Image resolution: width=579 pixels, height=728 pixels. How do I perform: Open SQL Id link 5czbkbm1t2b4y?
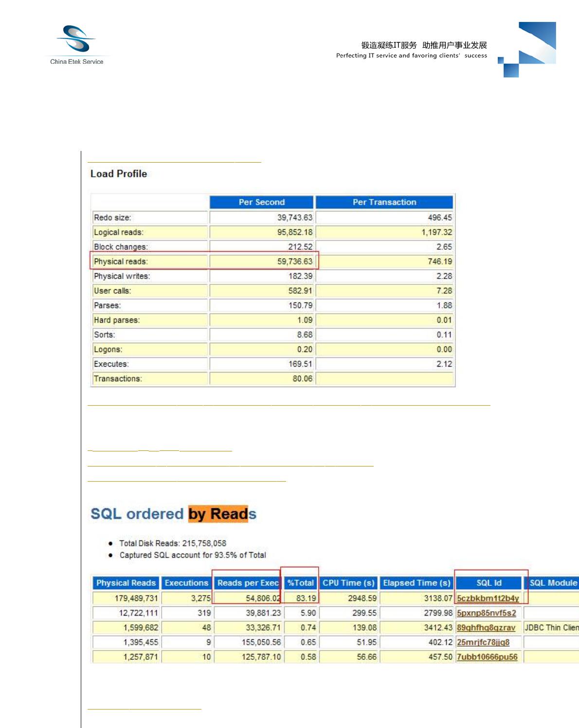[x=488, y=598]
